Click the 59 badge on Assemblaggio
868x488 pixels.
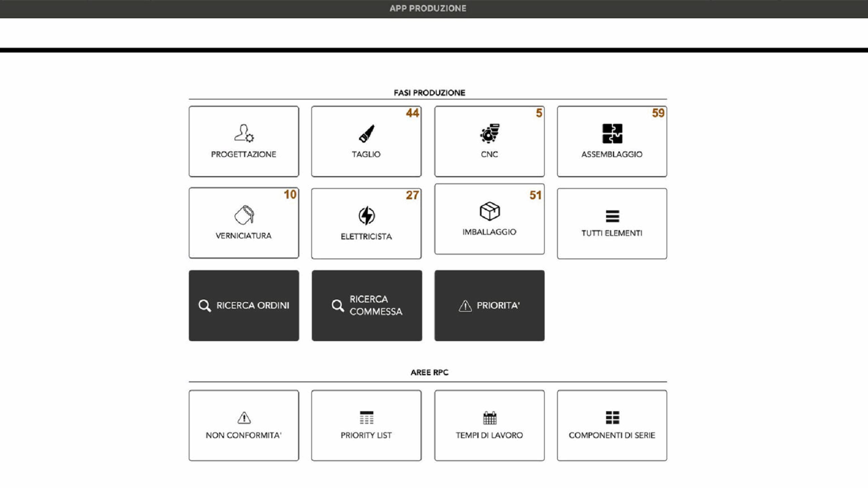(x=658, y=113)
